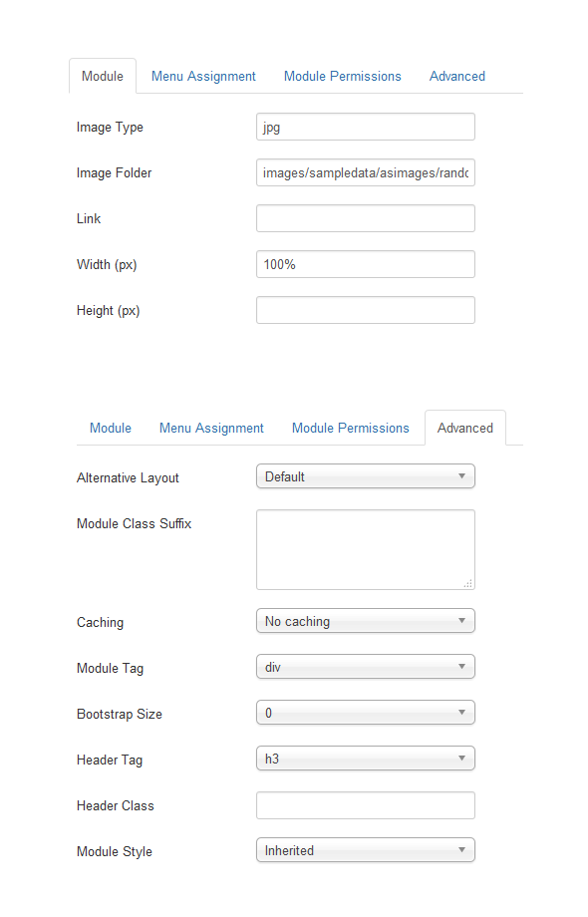This screenshot has height=917, width=588.
Task: Switch to the upper Menu Assignment tab
Action: pos(203,76)
